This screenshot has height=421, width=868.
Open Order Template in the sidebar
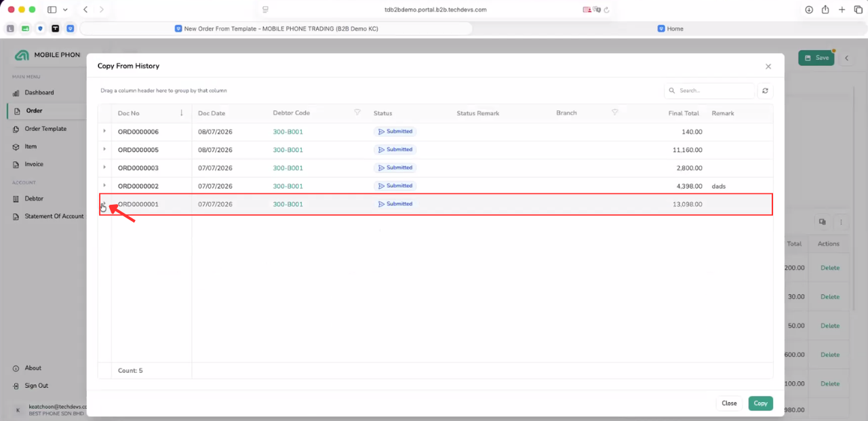point(45,129)
